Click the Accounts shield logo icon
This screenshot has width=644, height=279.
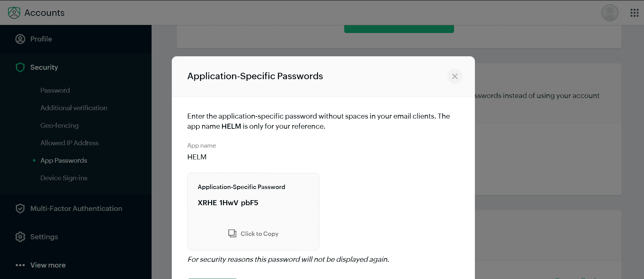click(14, 13)
